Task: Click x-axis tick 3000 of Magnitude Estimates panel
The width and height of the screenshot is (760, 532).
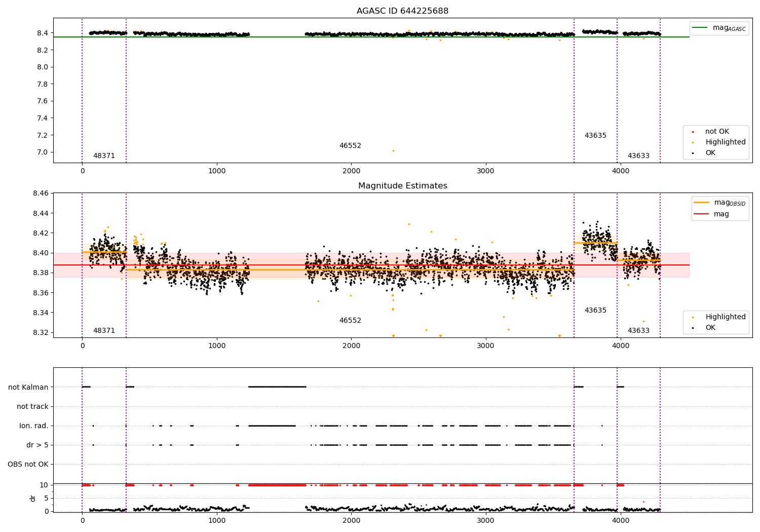Action: pyautogui.click(x=486, y=346)
